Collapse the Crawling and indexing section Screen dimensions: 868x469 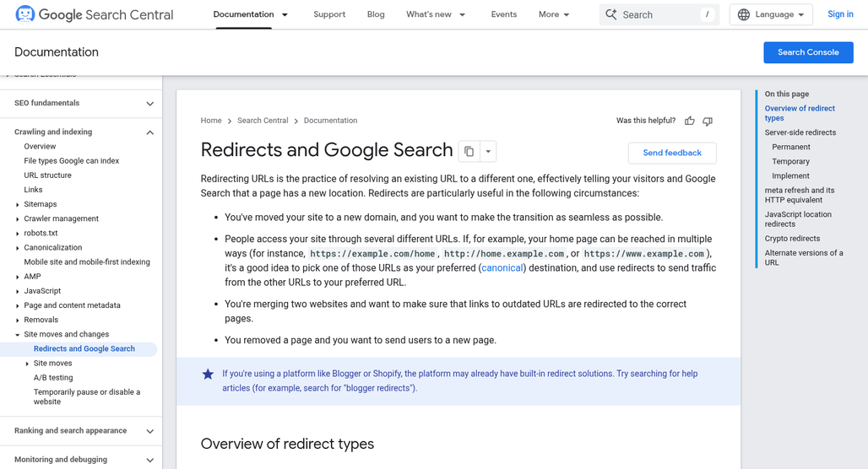[150, 132]
